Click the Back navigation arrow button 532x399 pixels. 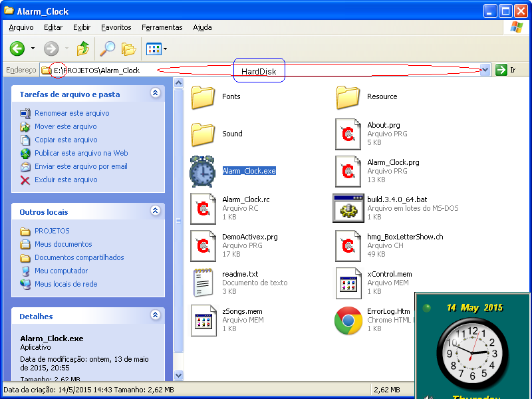point(17,49)
